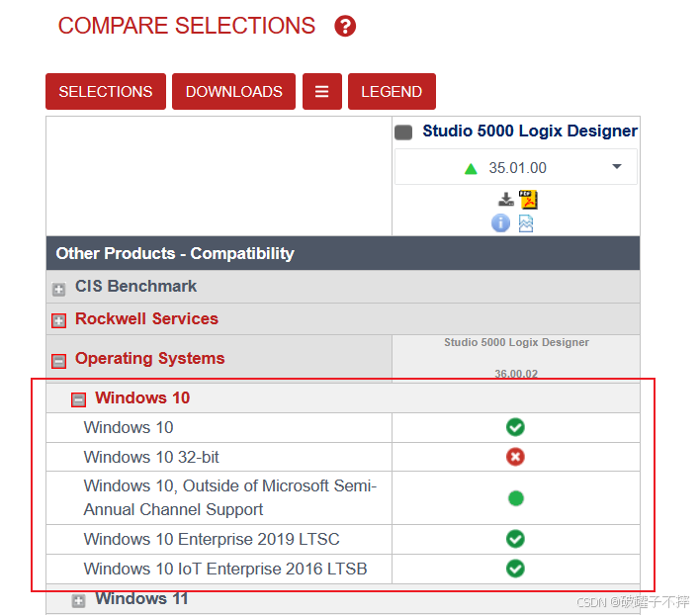Screen dimensions: 700x615
Task: Click the red X for Windows 10 32-bit
Action: tap(515, 457)
